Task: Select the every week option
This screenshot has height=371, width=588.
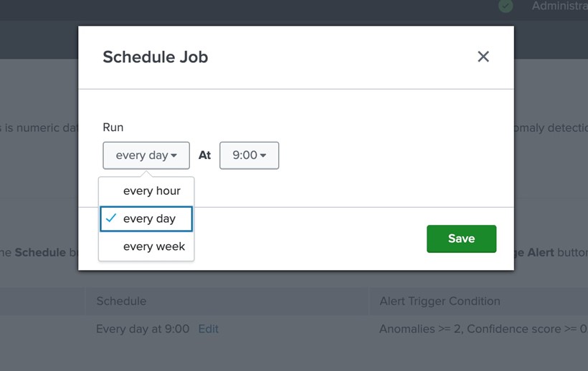Action: 153,246
